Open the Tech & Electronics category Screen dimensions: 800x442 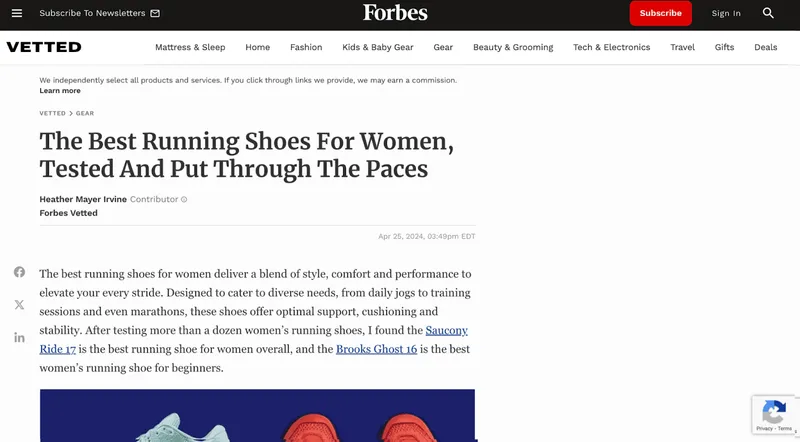pos(611,47)
